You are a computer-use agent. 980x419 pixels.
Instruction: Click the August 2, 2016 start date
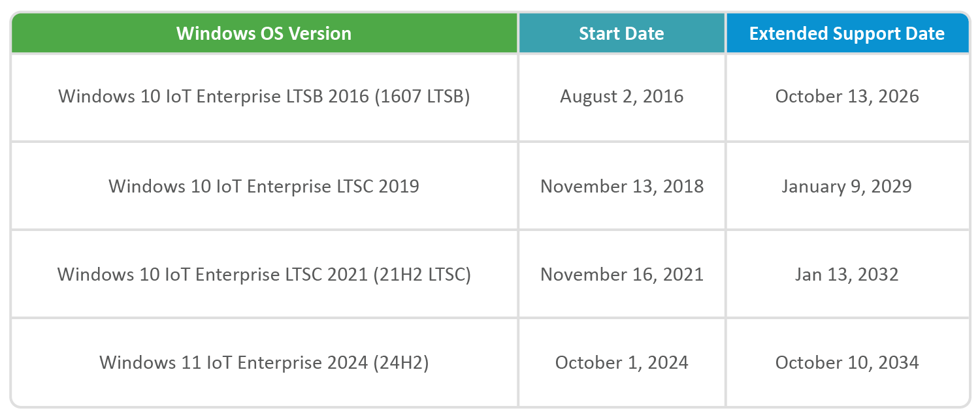click(x=621, y=97)
